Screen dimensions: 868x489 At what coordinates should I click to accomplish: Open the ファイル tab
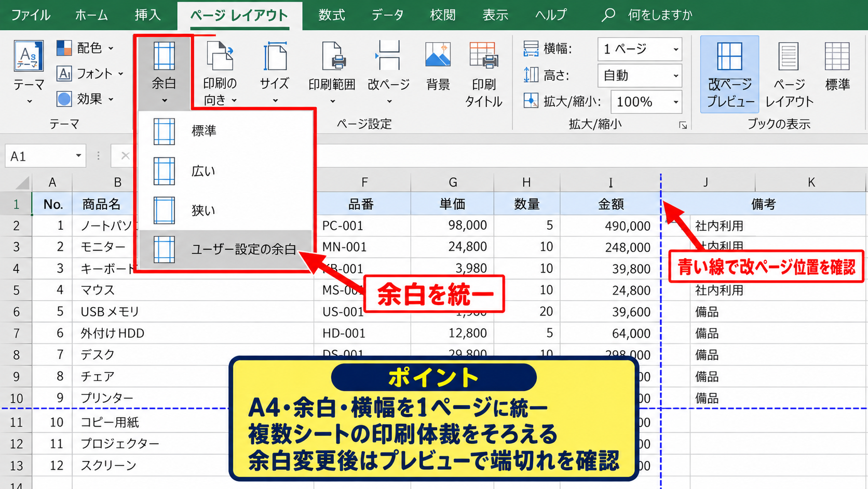[x=31, y=15]
